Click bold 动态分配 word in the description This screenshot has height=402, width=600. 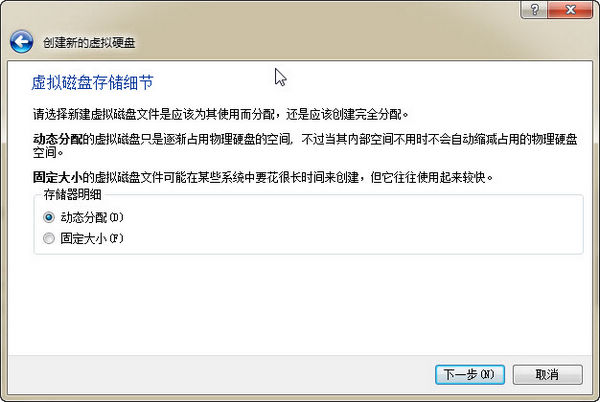[58, 139]
